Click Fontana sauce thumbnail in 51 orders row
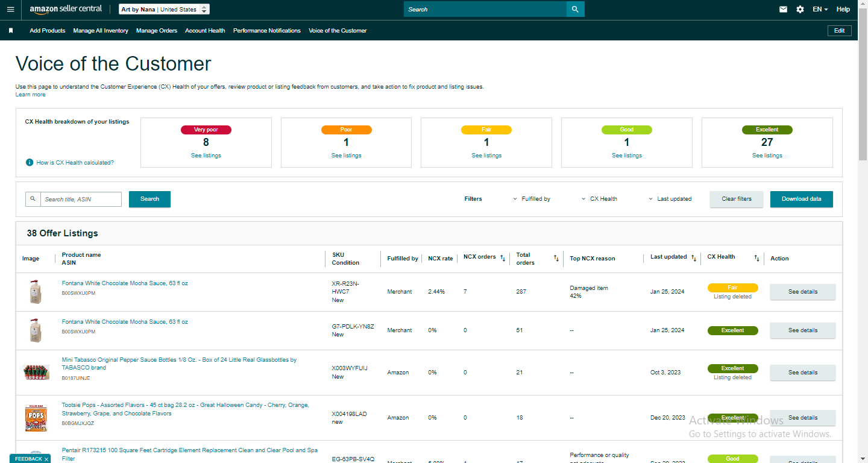The width and height of the screenshot is (868, 463). pos(36,330)
